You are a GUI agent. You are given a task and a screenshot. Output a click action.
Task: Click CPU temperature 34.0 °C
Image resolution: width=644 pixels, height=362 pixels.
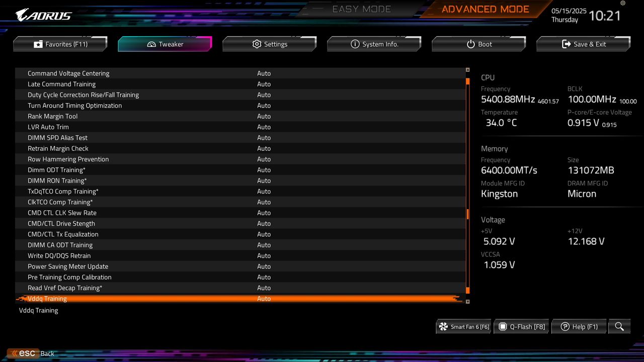(x=501, y=123)
